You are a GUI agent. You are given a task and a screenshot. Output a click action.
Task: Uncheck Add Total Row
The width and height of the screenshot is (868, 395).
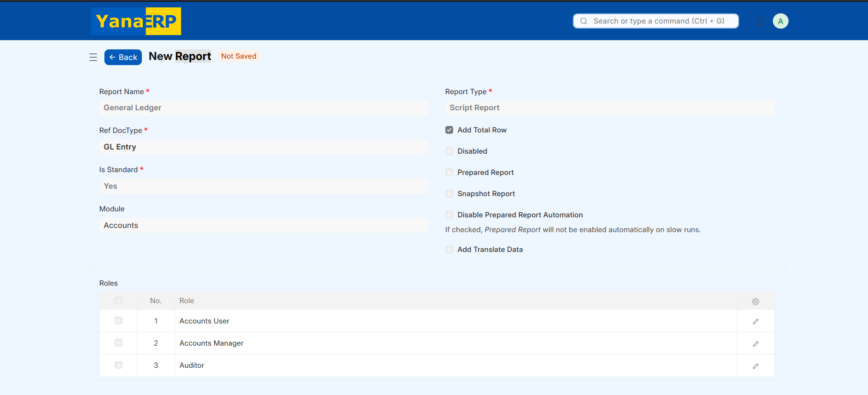(x=449, y=130)
